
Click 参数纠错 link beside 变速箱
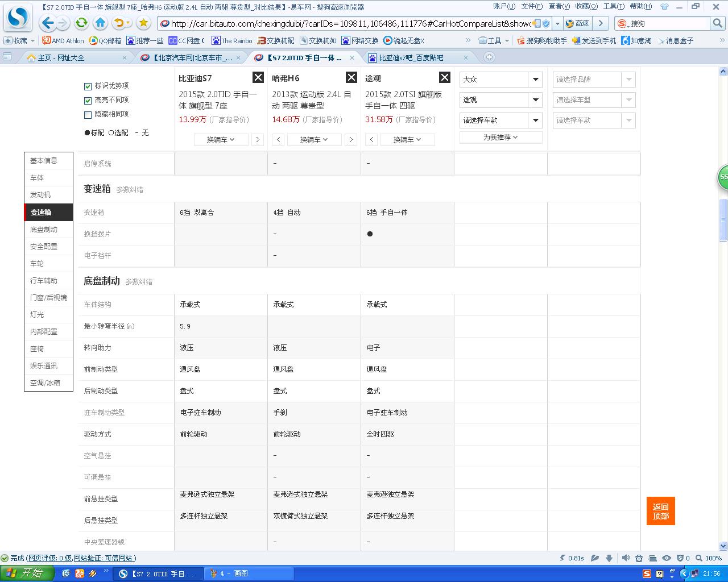(x=130, y=190)
